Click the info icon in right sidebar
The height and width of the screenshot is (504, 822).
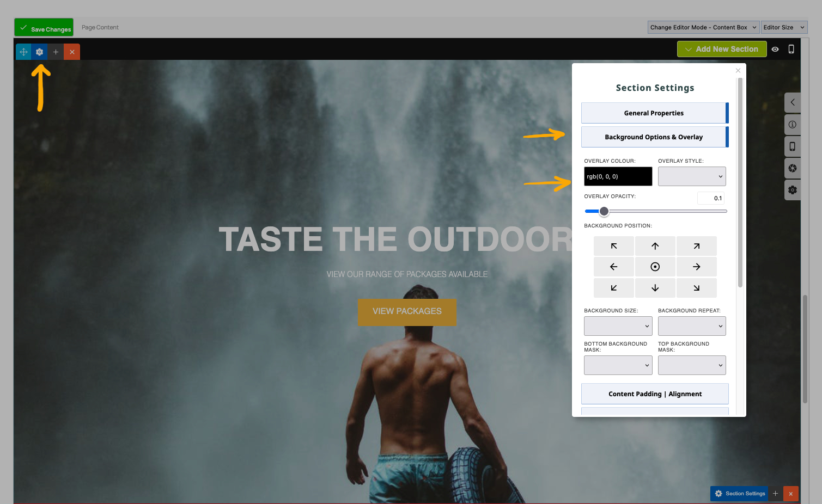point(792,125)
